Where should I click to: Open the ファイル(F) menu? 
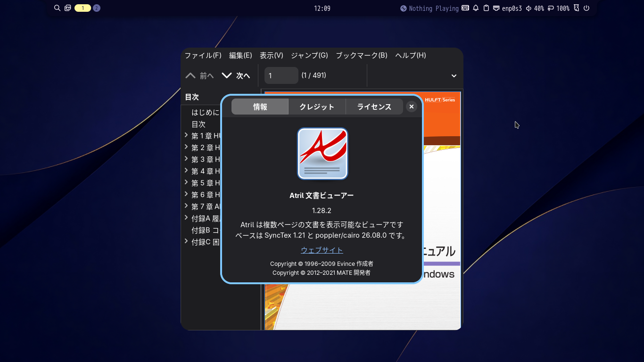[203, 55]
